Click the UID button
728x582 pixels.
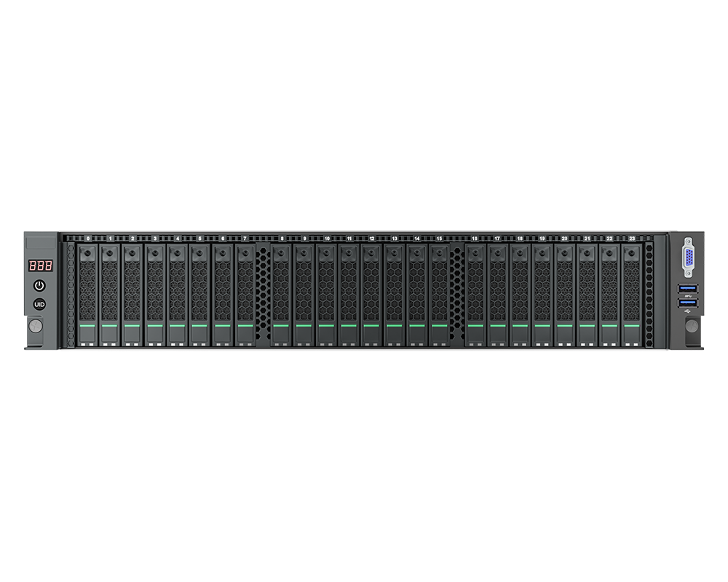pyautogui.click(x=39, y=305)
